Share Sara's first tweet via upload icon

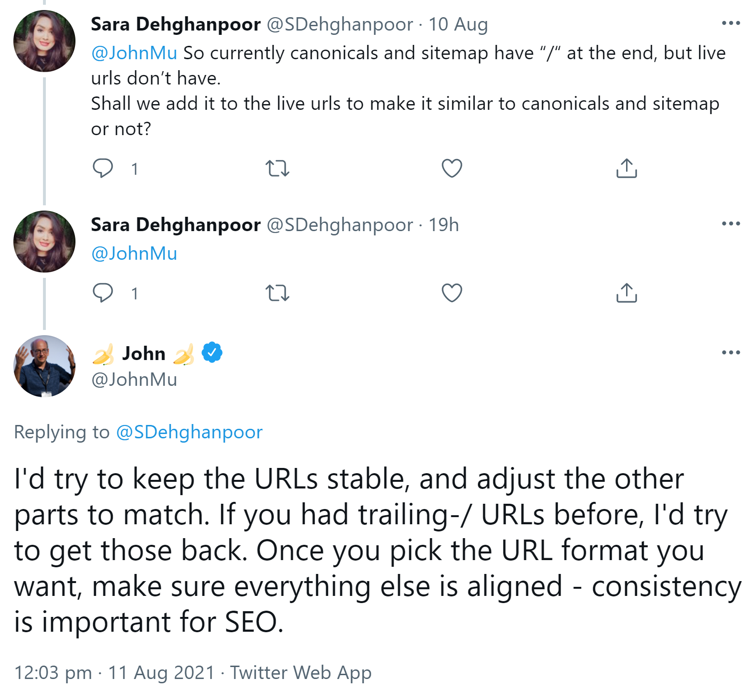click(627, 169)
